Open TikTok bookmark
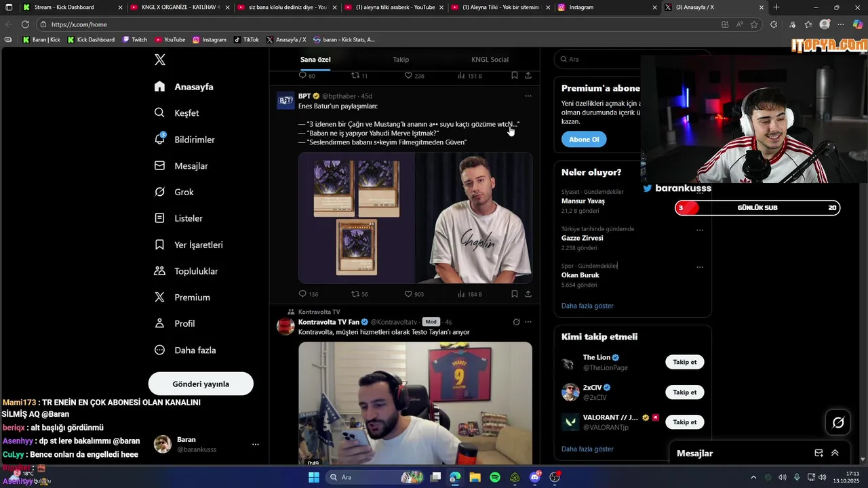The image size is (868, 488). click(246, 39)
